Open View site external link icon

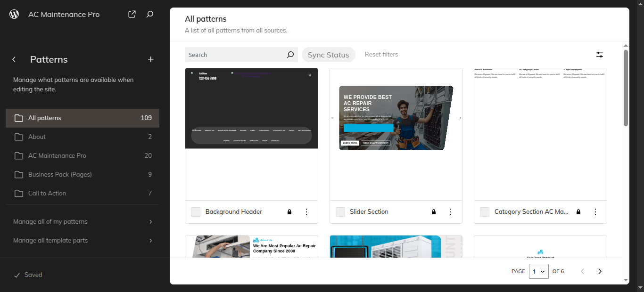click(x=132, y=14)
